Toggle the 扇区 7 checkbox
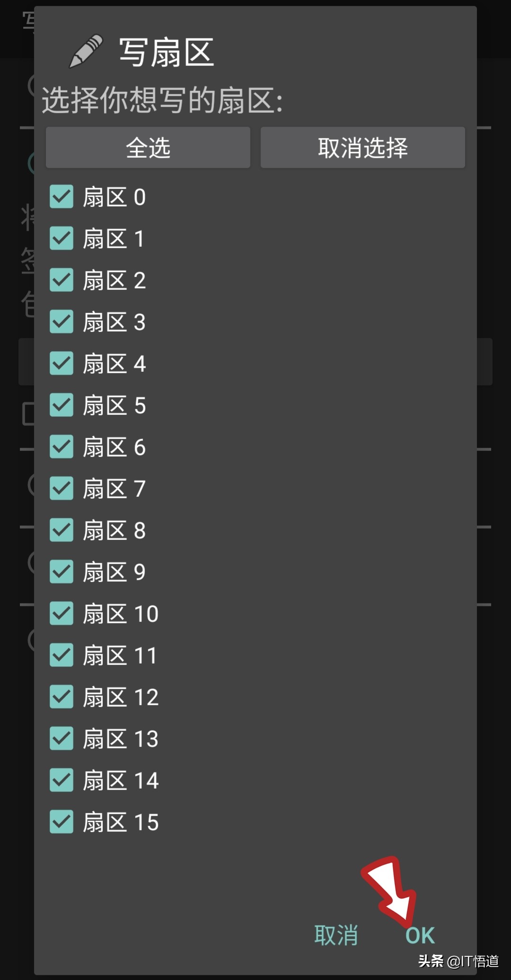 [x=62, y=488]
